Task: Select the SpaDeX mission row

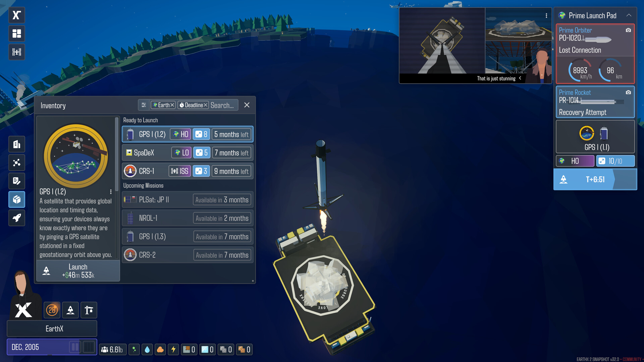Action: (187, 153)
